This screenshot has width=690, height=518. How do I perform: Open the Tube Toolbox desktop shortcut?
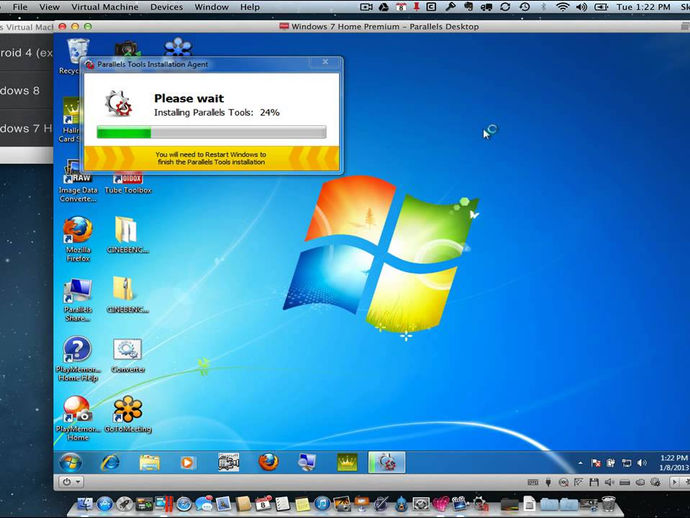[x=128, y=183]
